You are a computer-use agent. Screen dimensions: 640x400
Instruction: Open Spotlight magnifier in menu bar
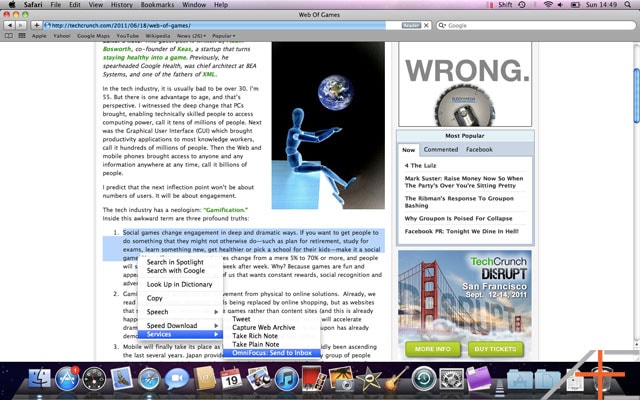click(628, 5)
